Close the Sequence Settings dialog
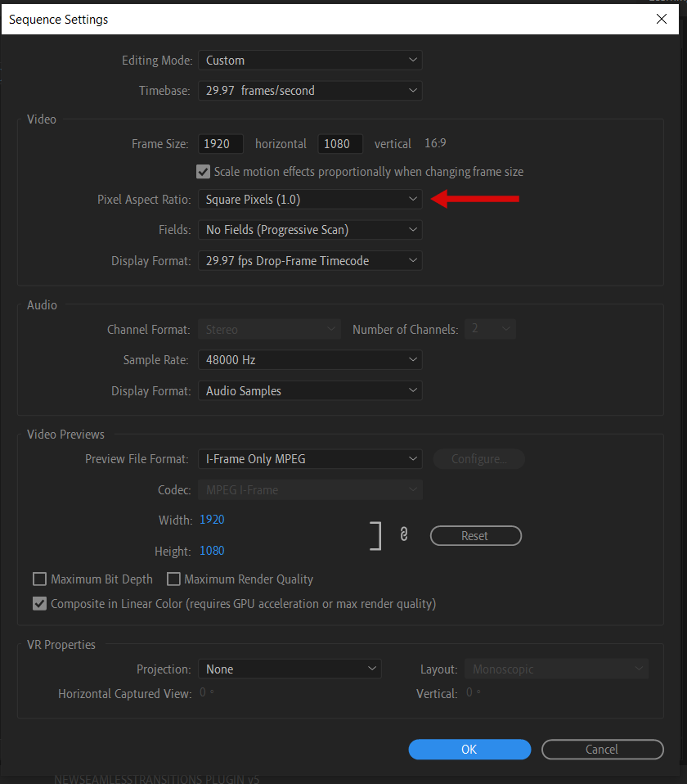The width and height of the screenshot is (687, 784). click(662, 19)
